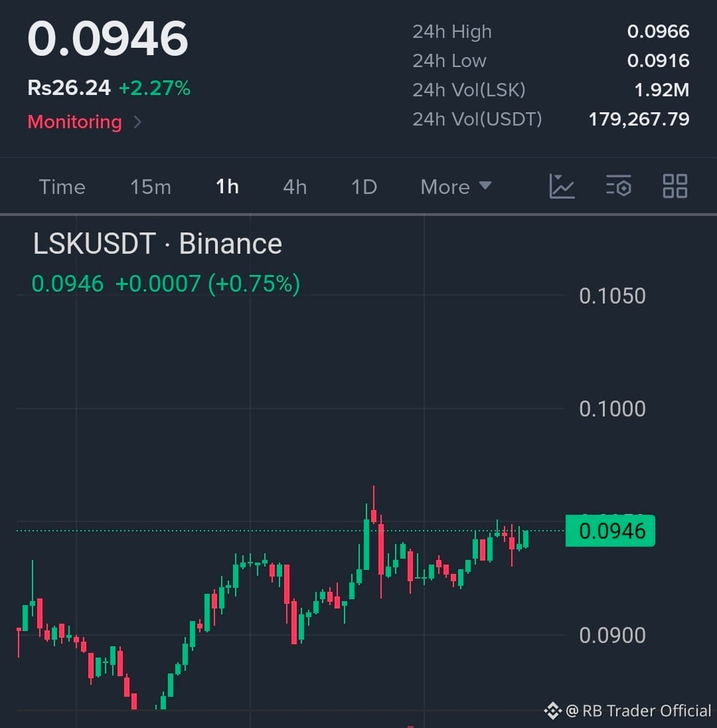Click the 24h Low value 0.0916

(658, 61)
